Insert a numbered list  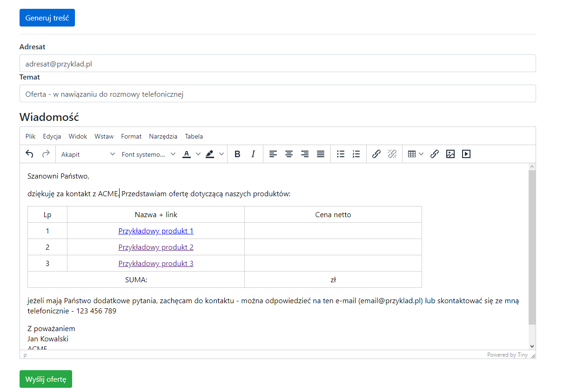(356, 154)
